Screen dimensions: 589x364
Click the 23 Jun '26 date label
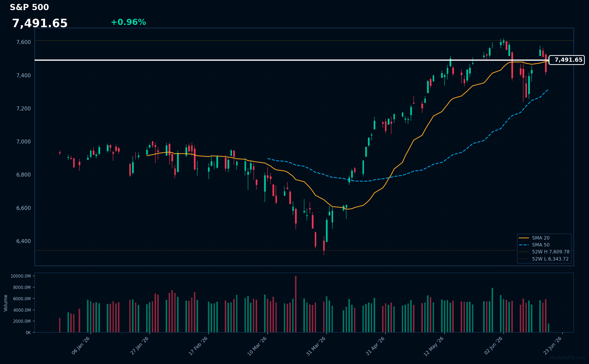[x=553, y=346]
